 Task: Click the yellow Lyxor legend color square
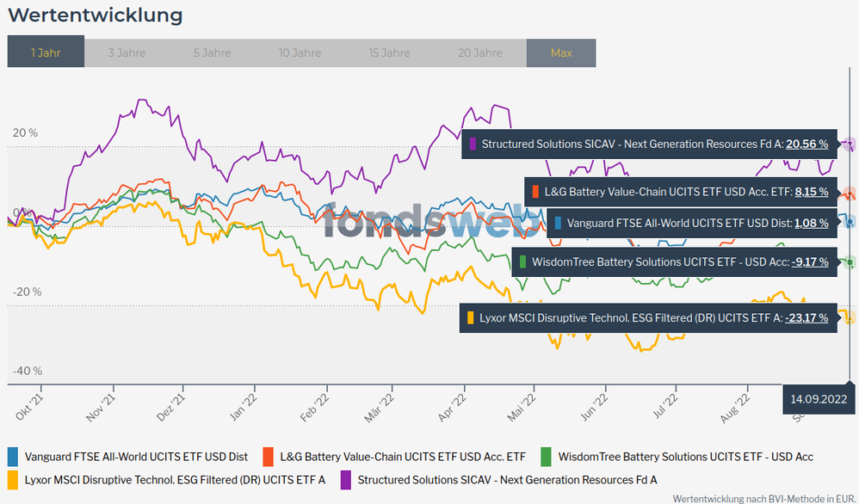pyautogui.click(x=13, y=479)
